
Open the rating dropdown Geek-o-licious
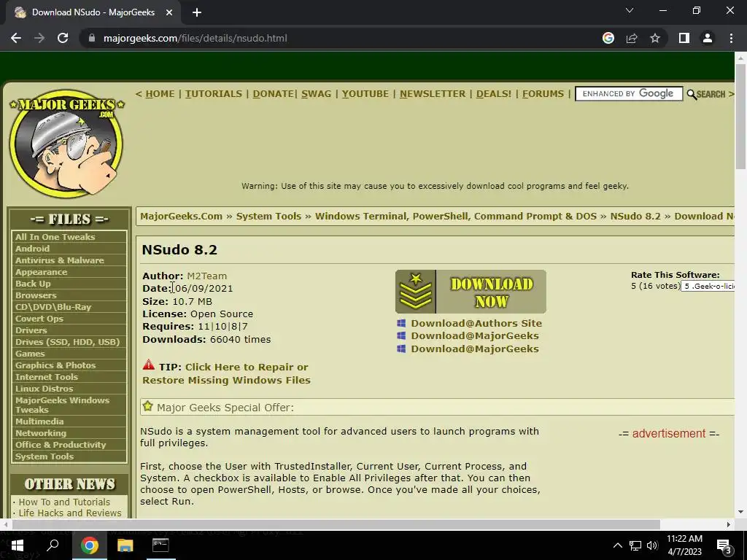[708, 286]
